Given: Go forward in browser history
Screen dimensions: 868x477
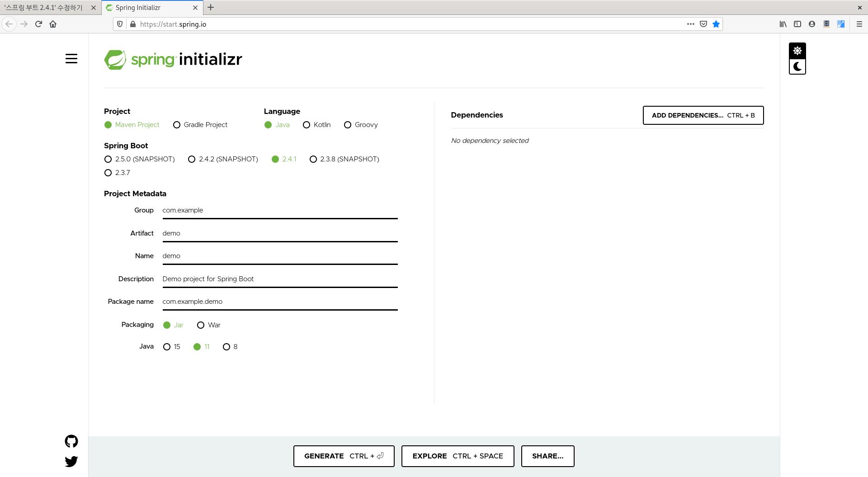Looking at the screenshot, I should click(24, 24).
